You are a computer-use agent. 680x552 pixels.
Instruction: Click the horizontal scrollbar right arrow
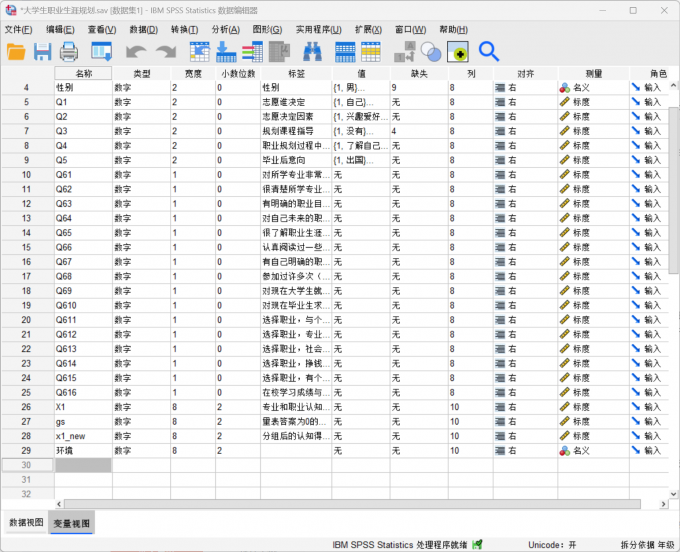663,504
